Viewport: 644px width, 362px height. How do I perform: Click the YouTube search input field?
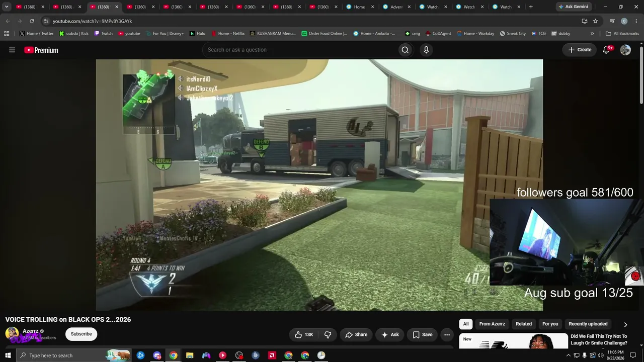point(300,50)
